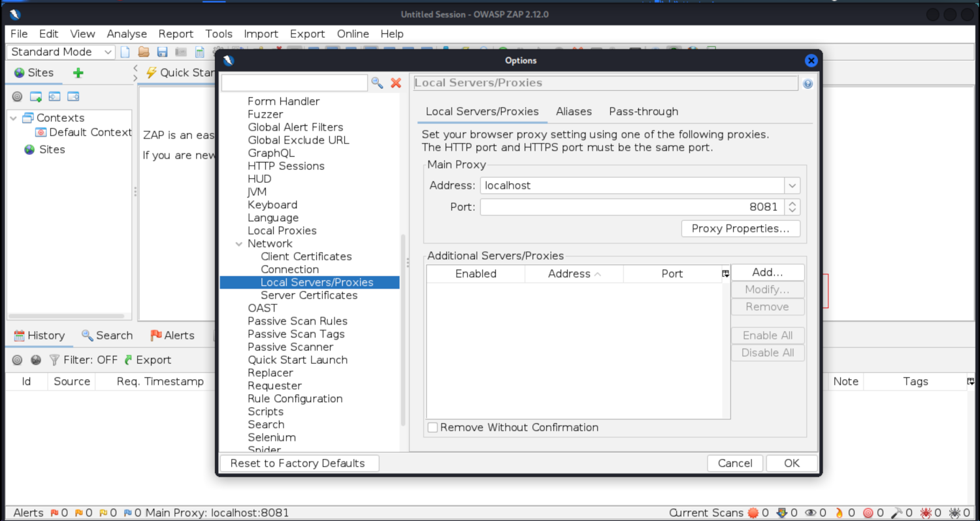The height and width of the screenshot is (521, 980).
Task: Click the New Context icon in Sites toolbar
Action: (36, 97)
